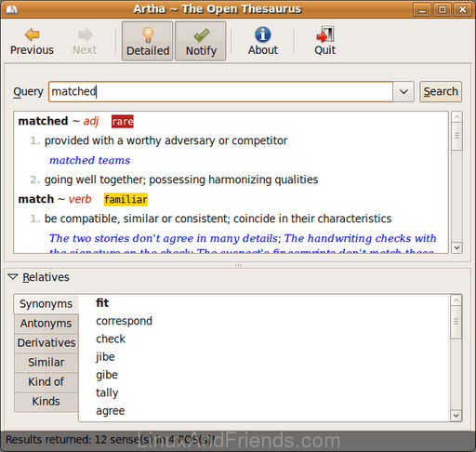
Task: Click the 'familiar' familiarity tag
Action: 126,199
